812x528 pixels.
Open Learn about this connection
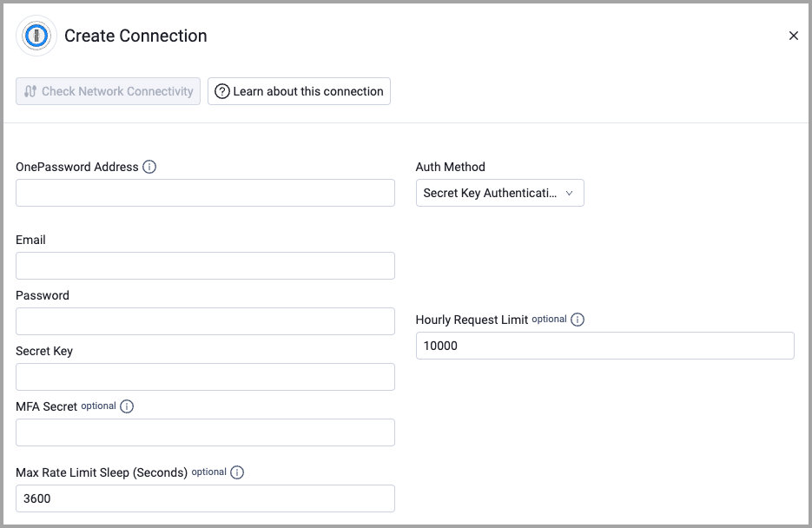300,91
